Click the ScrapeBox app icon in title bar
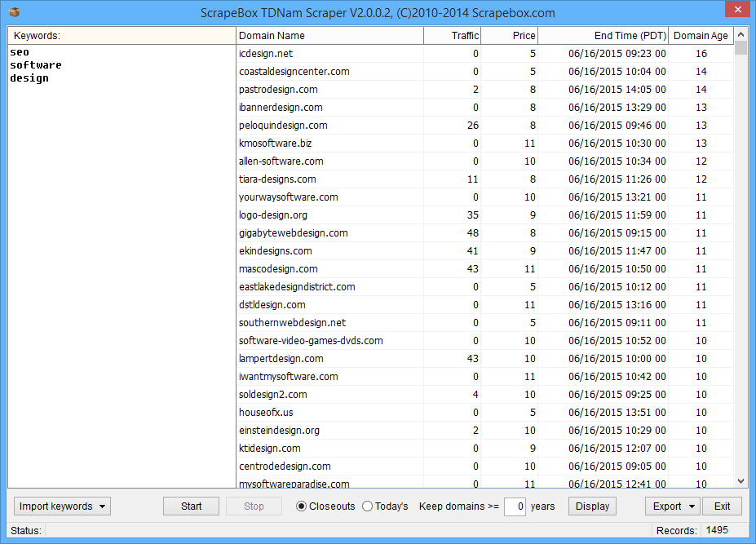The height and width of the screenshot is (544, 756). coord(14,12)
